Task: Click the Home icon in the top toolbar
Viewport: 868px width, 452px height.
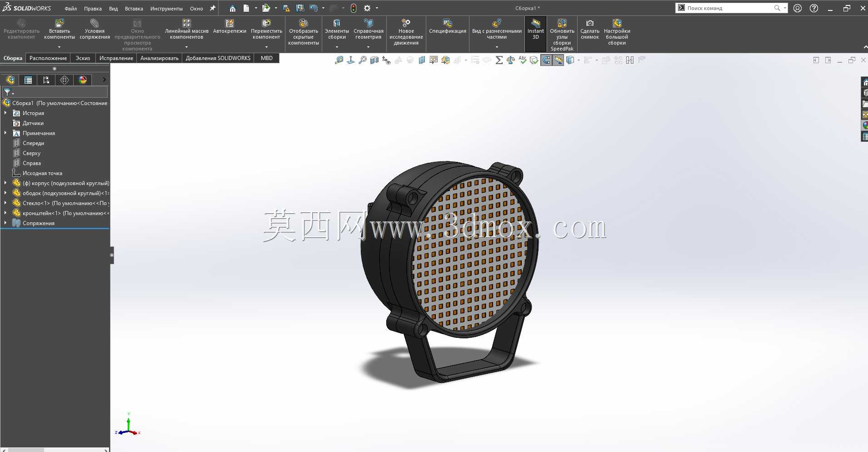Action: [x=232, y=8]
